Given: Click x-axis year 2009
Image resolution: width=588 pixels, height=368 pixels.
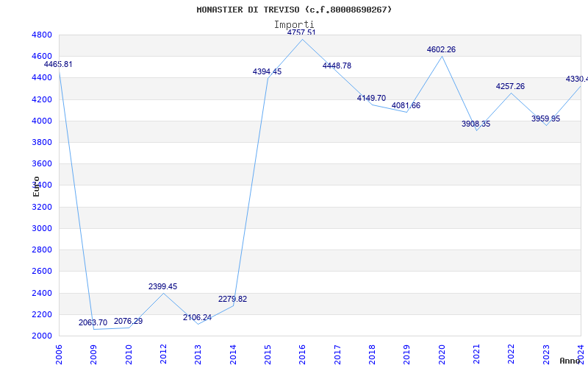Looking at the screenshot, I should coord(94,355).
